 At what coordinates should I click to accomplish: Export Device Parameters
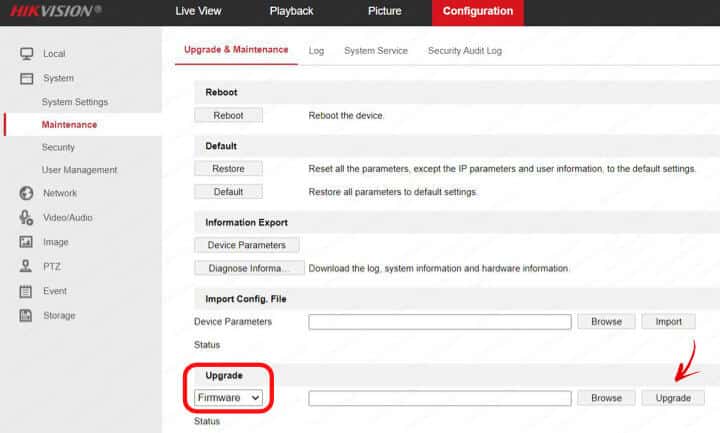tap(246, 245)
